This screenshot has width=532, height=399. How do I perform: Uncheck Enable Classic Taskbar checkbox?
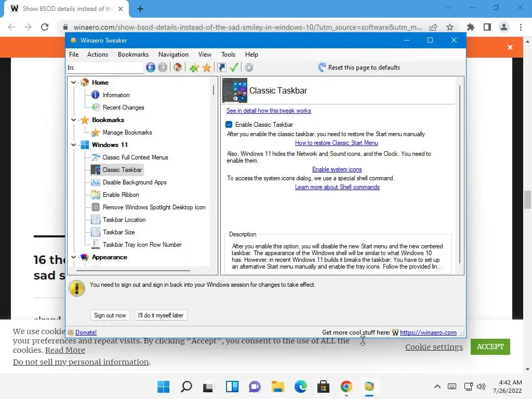[x=229, y=125]
